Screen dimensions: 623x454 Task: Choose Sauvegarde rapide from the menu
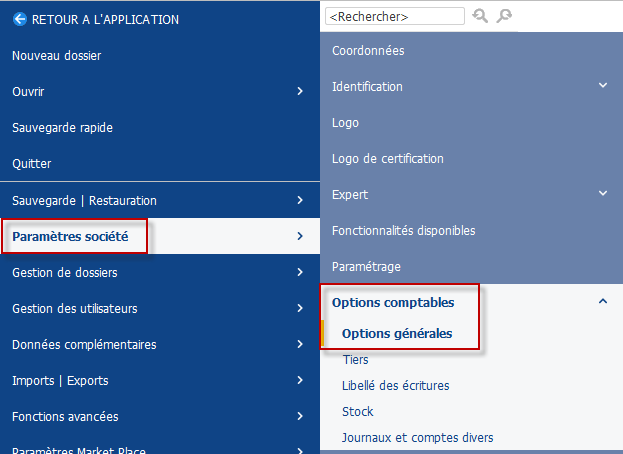coord(62,128)
